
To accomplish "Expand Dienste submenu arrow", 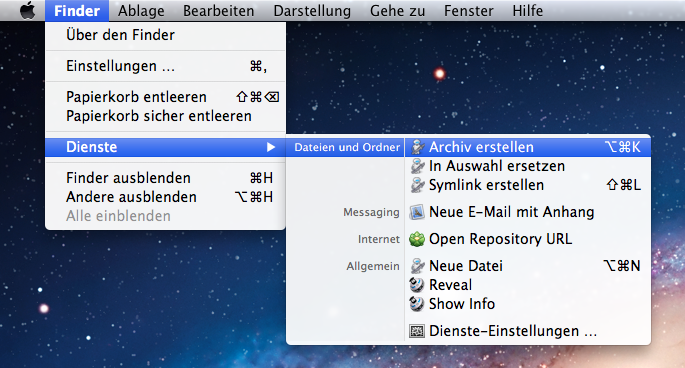I will [271, 147].
